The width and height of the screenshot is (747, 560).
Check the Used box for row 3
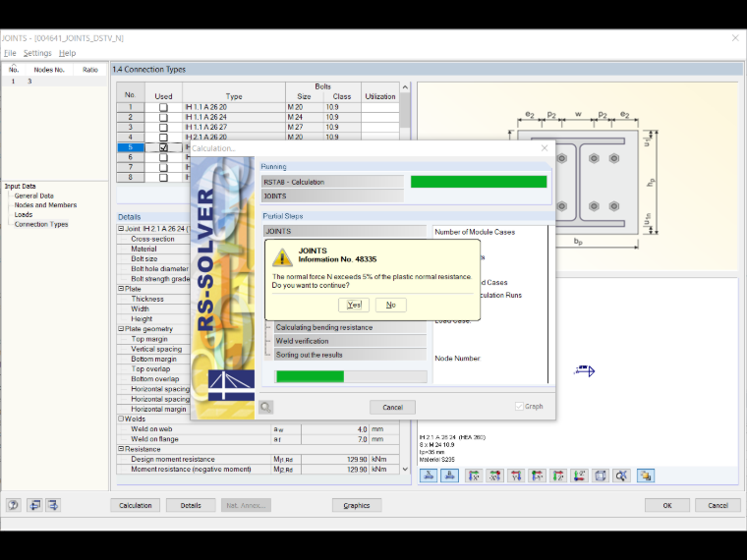click(163, 128)
